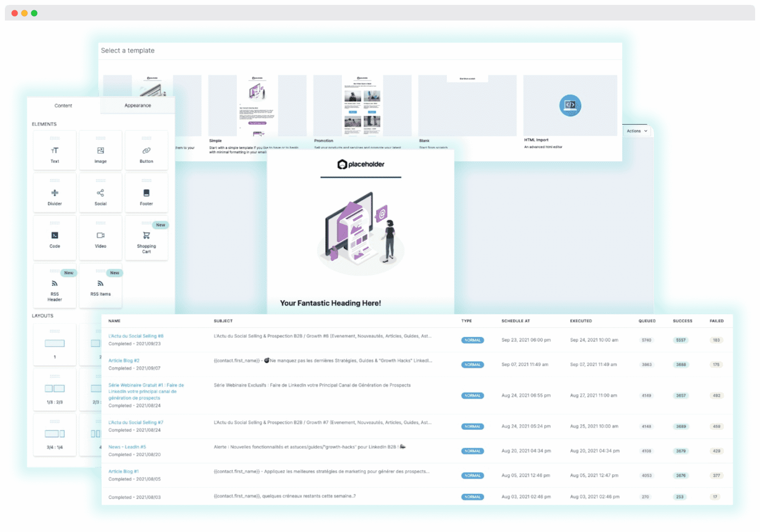Sort by the SCHEDULE AT column header
This screenshot has width=760, height=532.
[x=516, y=321]
